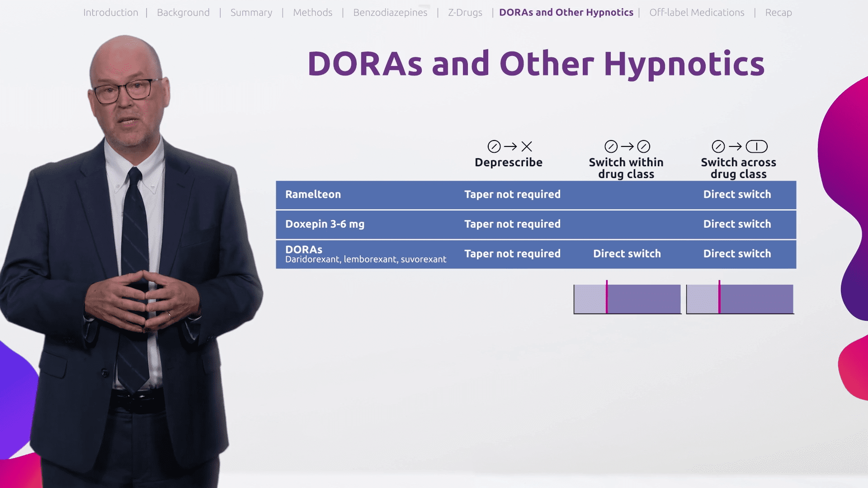This screenshot has width=868, height=488.
Task: Click the DORAs and Other Hypnotics title
Action: pyautogui.click(x=536, y=64)
